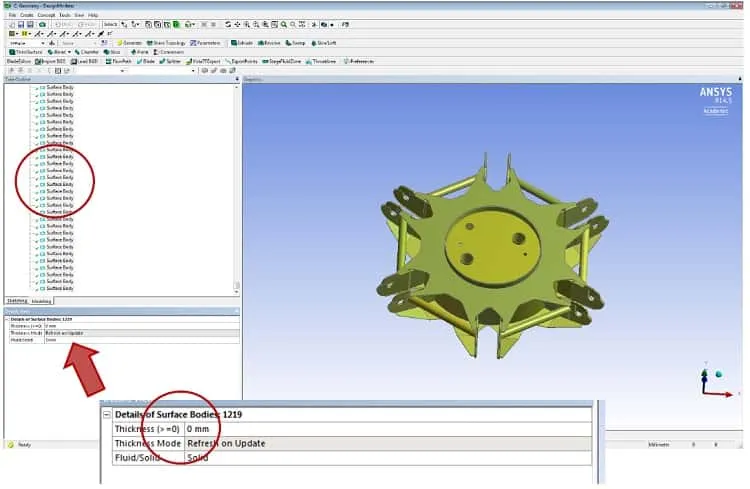This screenshot has height=489, width=750.
Task: Switch to the Sketching tab
Action: (17, 301)
